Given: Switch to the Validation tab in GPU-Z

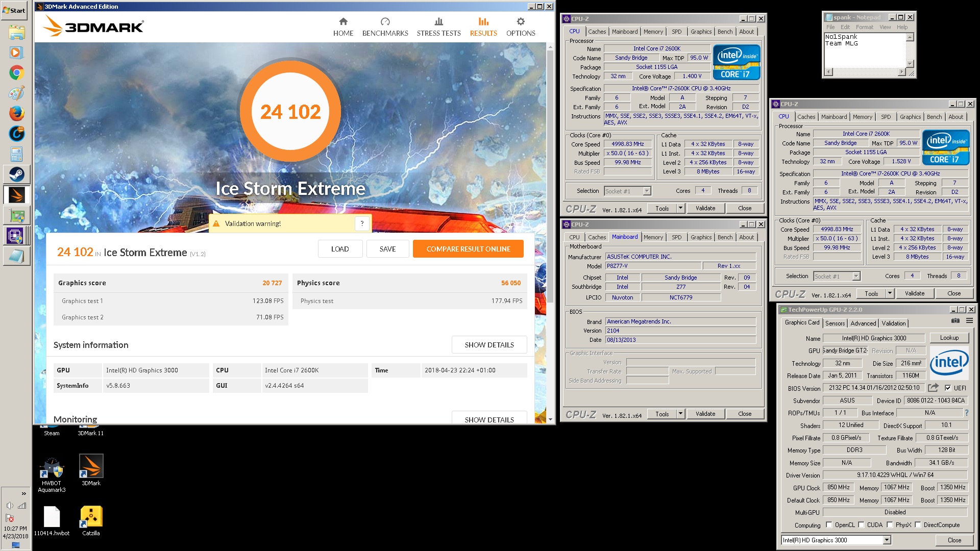Looking at the screenshot, I should point(894,323).
